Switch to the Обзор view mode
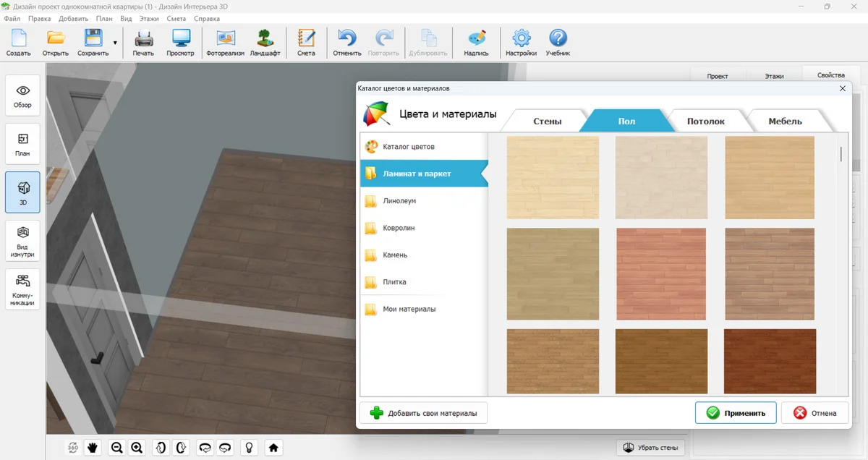The image size is (868, 460). (x=22, y=95)
